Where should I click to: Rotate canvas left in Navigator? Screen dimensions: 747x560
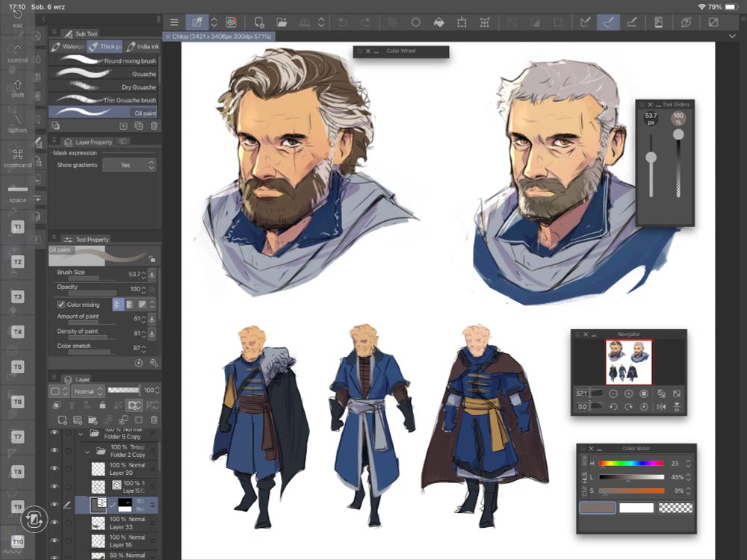[613, 407]
